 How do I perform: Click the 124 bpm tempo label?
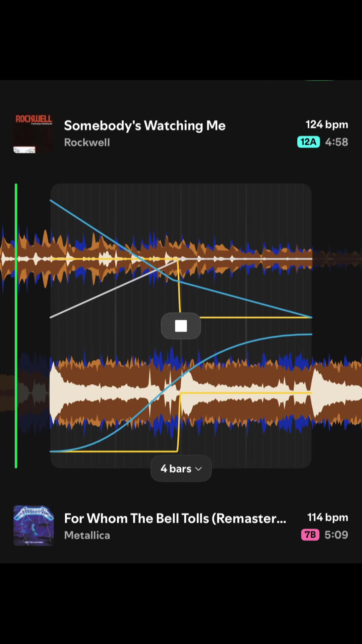pos(327,124)
